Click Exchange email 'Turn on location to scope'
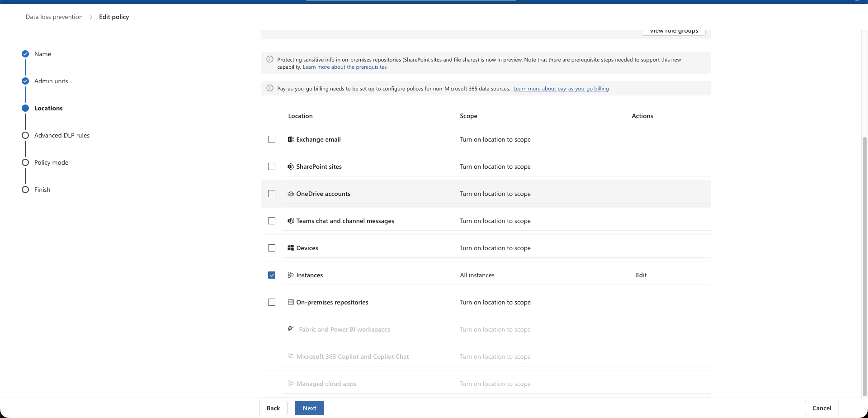 [495, 139]
